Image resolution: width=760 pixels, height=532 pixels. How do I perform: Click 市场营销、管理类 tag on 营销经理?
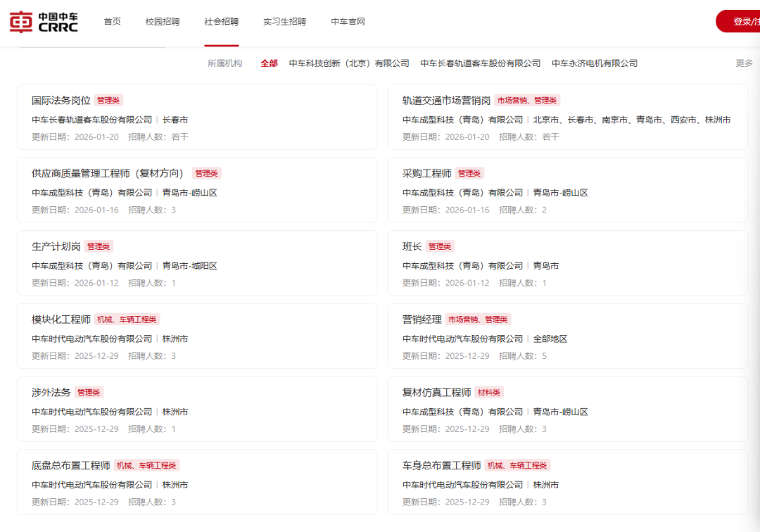[x=478, y=319]
